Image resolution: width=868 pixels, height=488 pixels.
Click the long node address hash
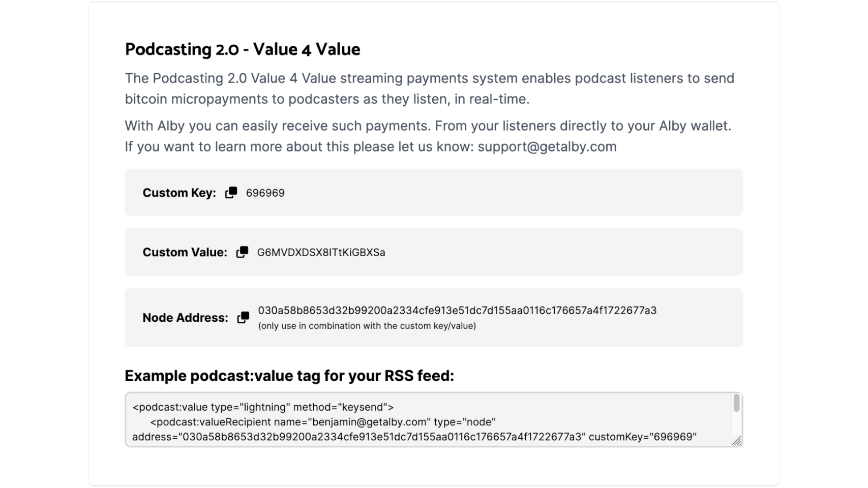pyautogui.click(x=457, y=311)
